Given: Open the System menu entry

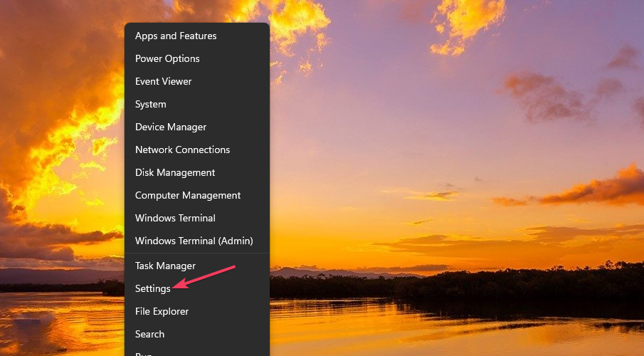Looking at the screenshot, I should pos(151,104).
